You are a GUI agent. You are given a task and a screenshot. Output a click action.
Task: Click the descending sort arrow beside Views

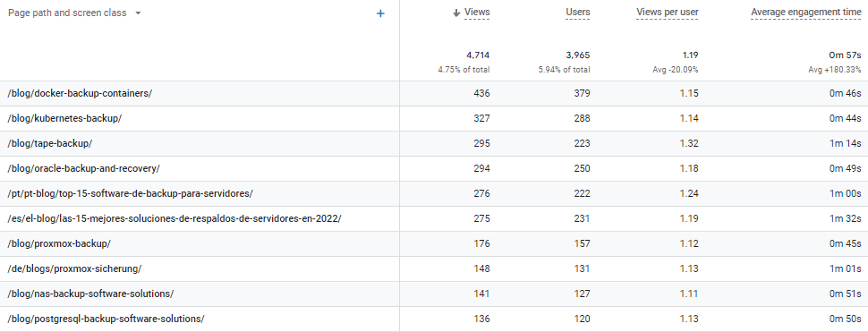456,13
